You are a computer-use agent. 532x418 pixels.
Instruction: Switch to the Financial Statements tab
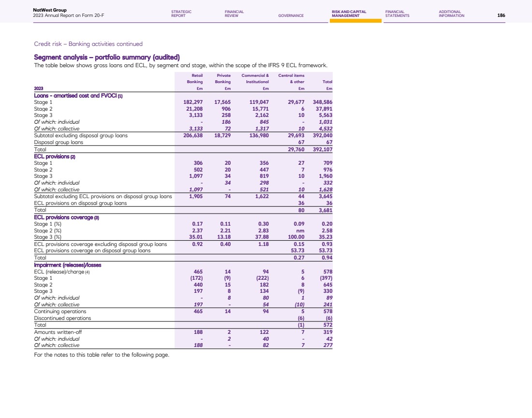397,14
